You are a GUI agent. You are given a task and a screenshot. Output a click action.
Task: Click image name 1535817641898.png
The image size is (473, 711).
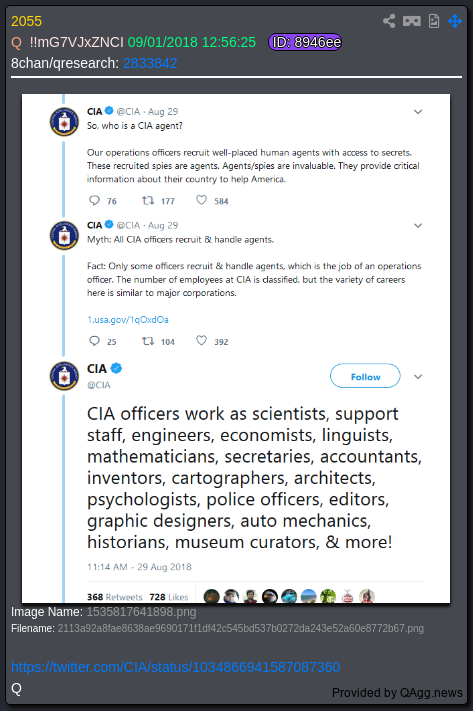pyautogui.click(x=141, y=612)
